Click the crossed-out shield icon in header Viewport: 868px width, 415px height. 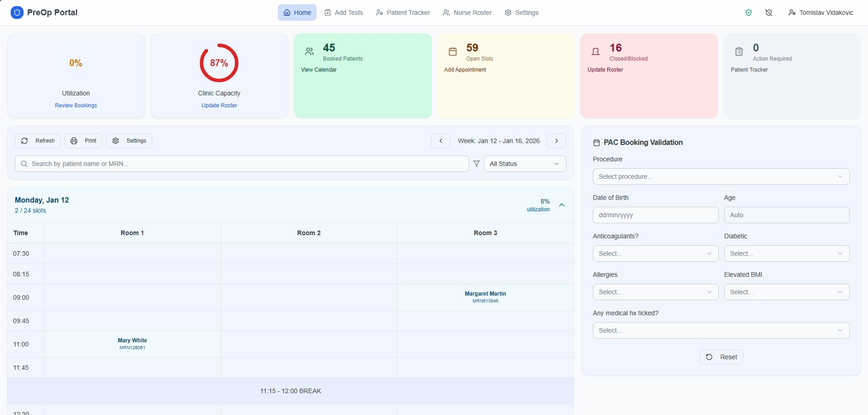(769, 13)
